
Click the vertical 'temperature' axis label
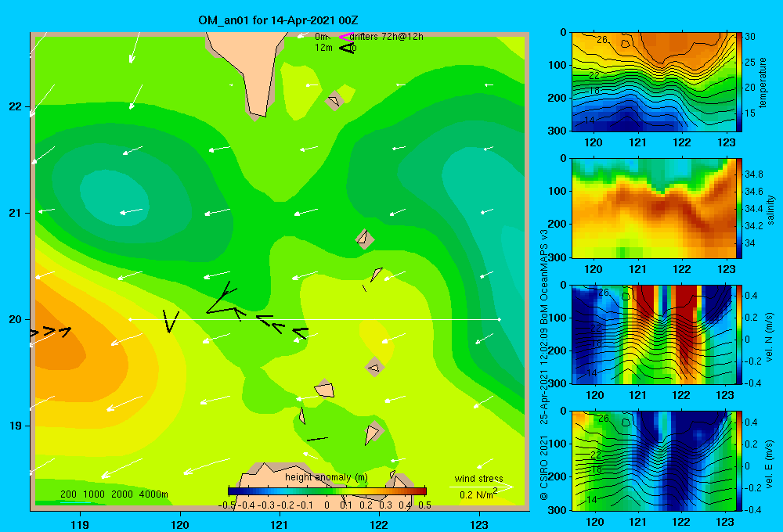tap(762, 83)
